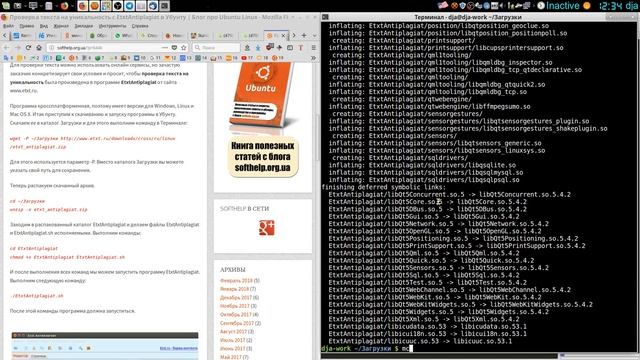Viewport: 640px width, 360px height.
Task: Open bookmark numbered 10 in bookmarks toolbar
Action: [140, 58]
